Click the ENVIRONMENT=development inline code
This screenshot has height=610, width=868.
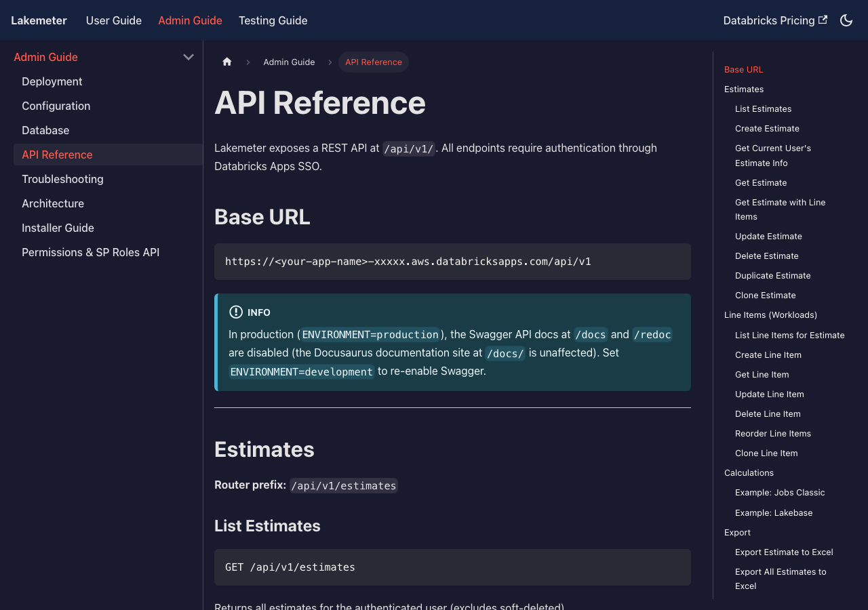click(x=302, y=371)
